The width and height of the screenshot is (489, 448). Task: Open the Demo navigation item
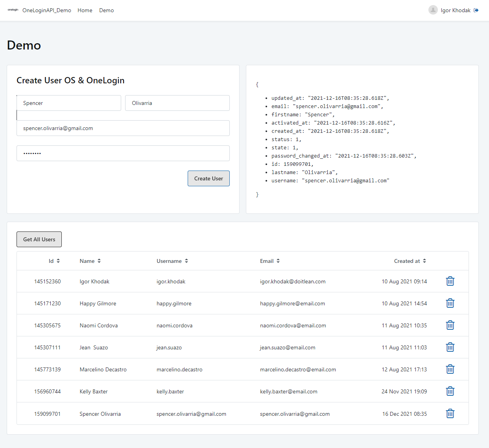tap(107, 10)
